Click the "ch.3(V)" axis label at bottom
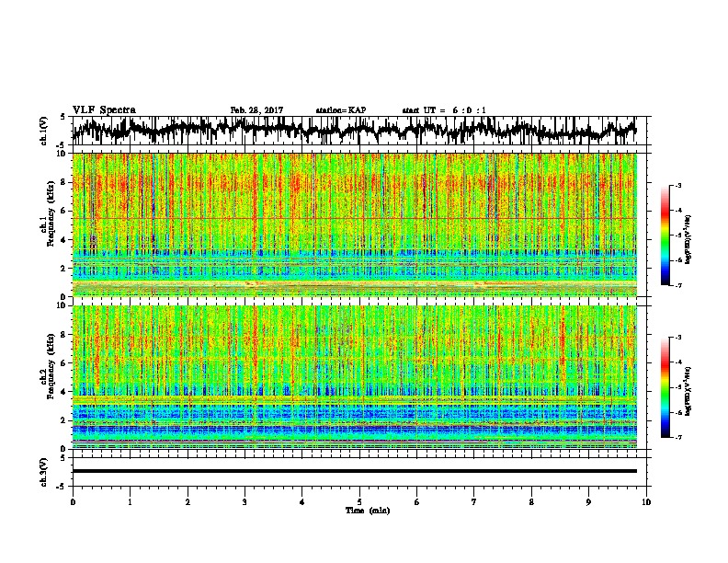Screen dimensions: 728x563 [44, 474]
